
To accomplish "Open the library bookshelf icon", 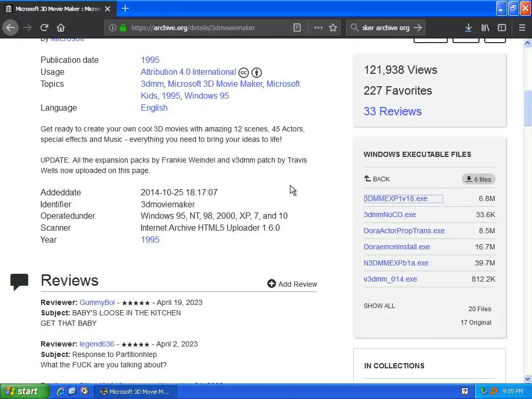I will [485, 28].
